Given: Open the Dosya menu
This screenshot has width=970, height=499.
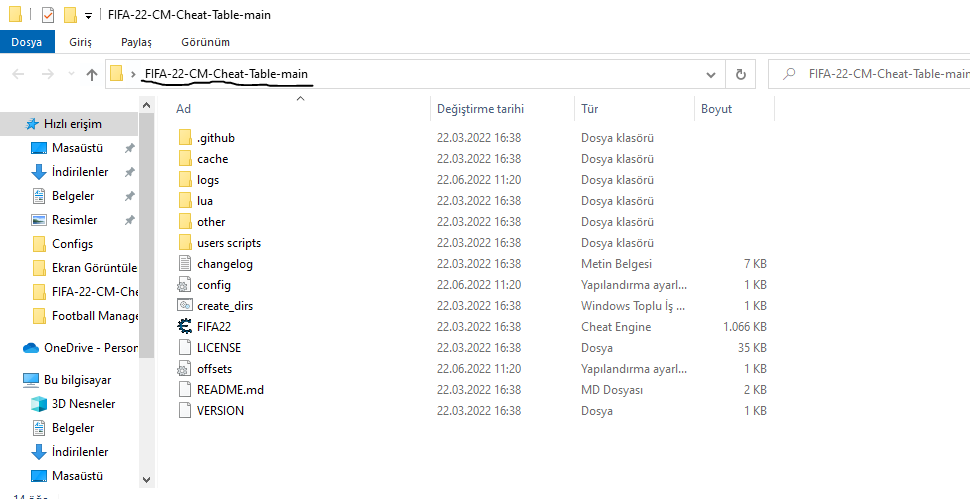Looking at the screenshot, I should click(x=27, y=42).
